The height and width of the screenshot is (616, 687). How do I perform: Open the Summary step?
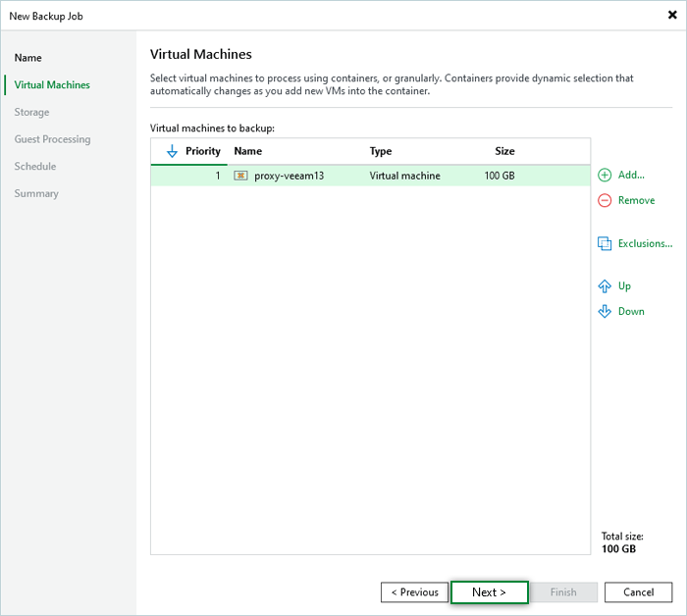pos(36,194)
